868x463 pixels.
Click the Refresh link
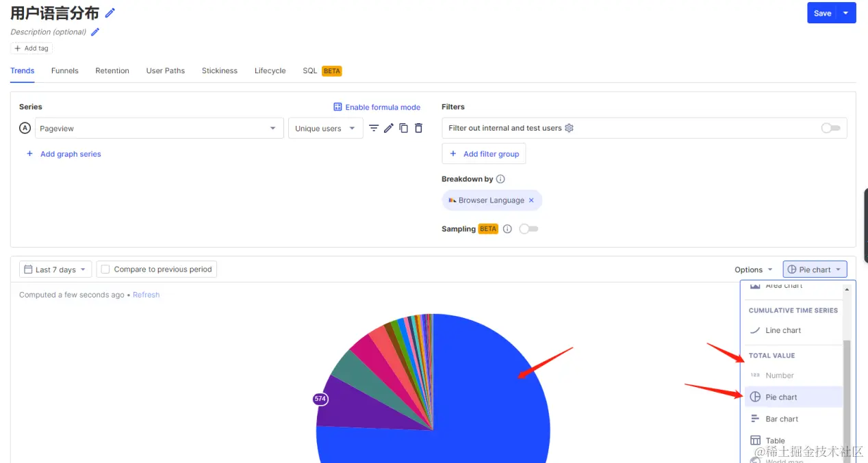(146, 295)
